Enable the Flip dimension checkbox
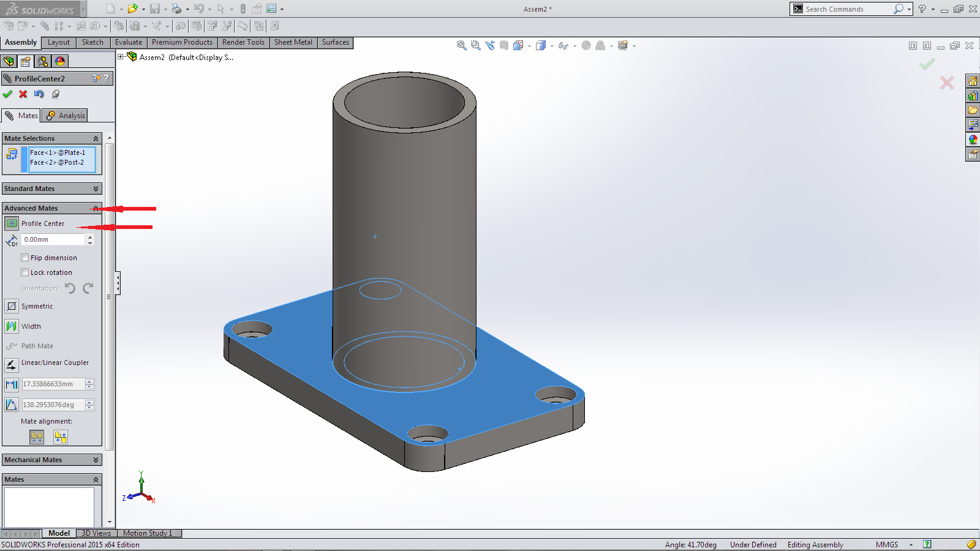 coord(25,258)
